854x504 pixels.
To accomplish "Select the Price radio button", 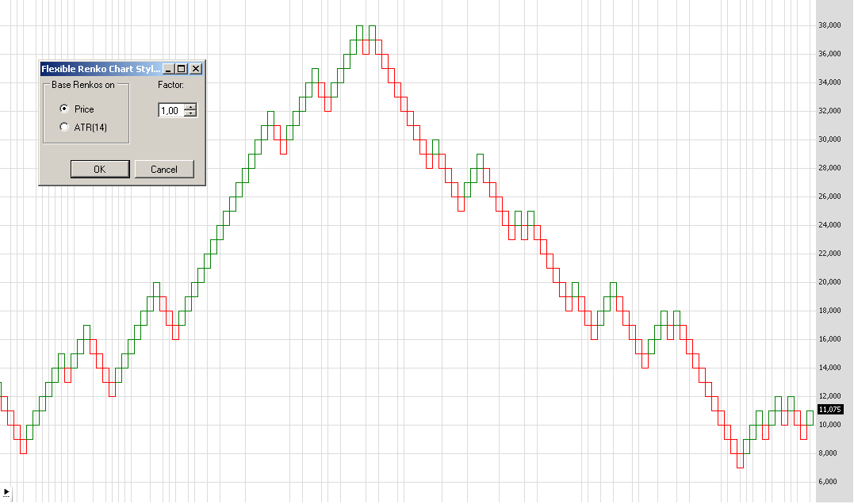I will (63, 109).
